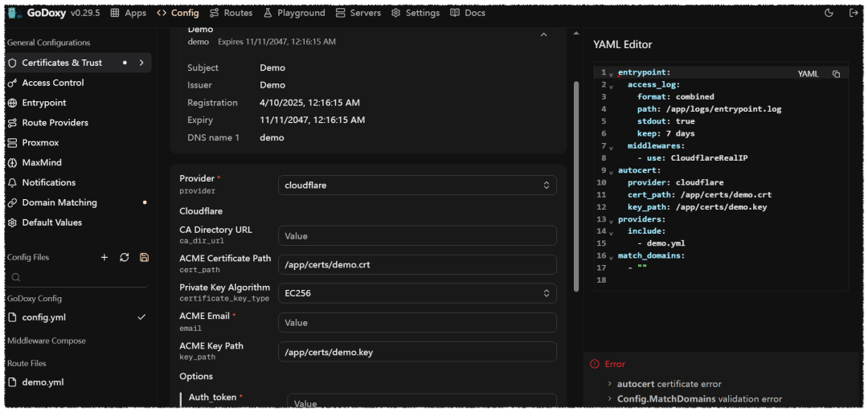Copy YAML with the copy icon

[x=836, y=74]
